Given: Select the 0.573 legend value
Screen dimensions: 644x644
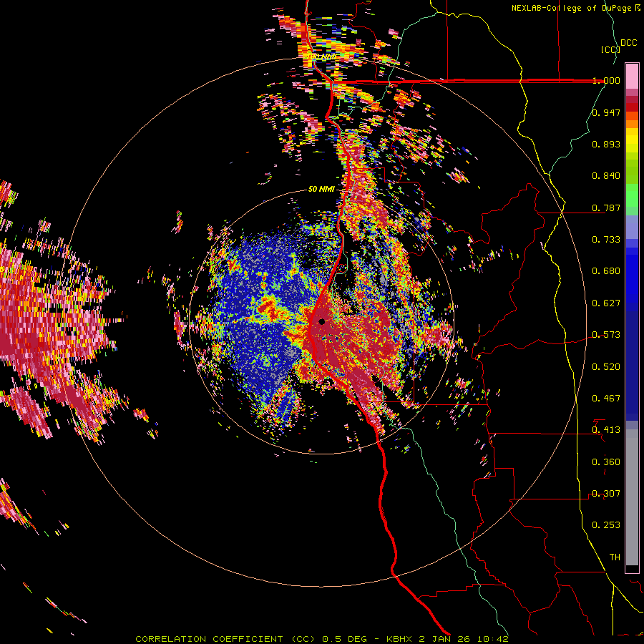Looking at the screenshot, I should pos(606,334).
